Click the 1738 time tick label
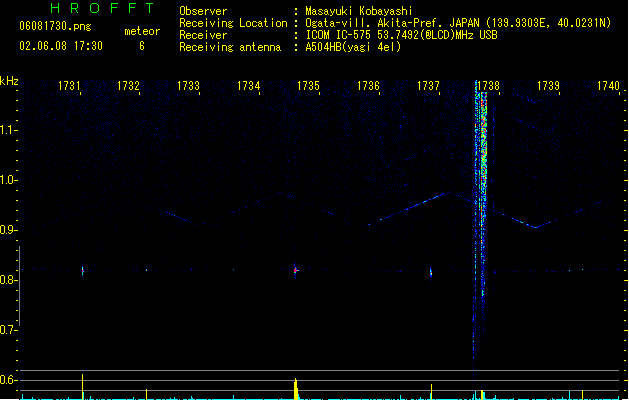Image resolution: width=629 pixels, height=400 pixels. (489, 86)
